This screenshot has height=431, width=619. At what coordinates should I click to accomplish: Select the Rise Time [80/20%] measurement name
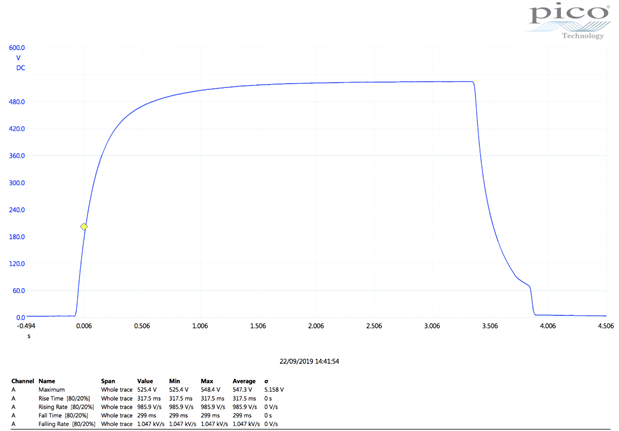point(64,398)
